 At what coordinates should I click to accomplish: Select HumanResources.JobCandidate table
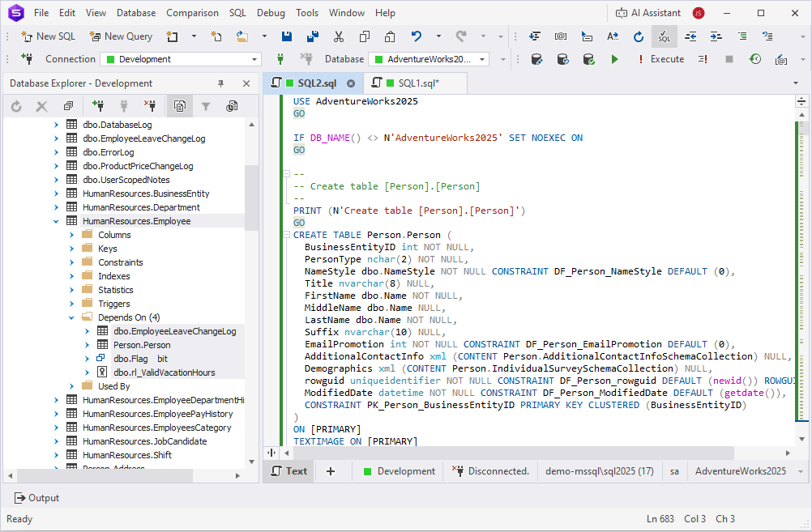pyautogui.click(x=144, y=441)
